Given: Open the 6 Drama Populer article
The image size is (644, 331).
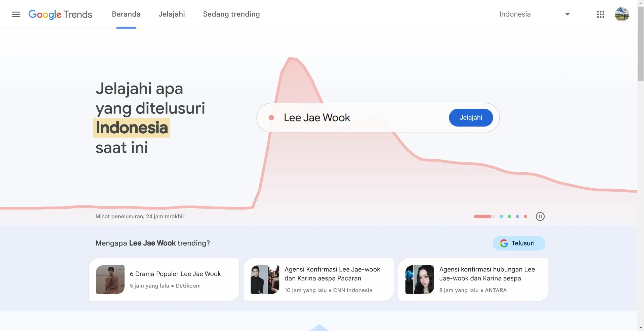Looking at the screenshot, I should coord(164,279).
